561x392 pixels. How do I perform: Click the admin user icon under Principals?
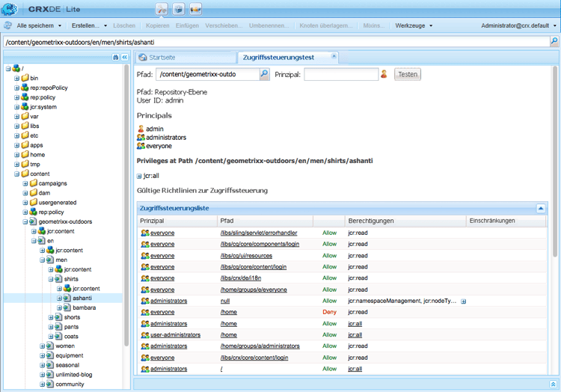coord(141,129)
